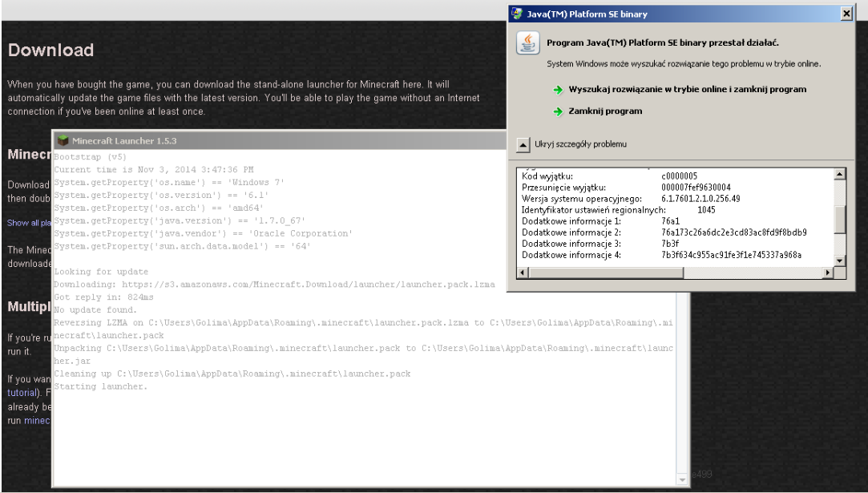Image resolution: width=868 pixels, height=493 pixels.
Task: Click locale identifier value '1045'
Action: pos(706,210)
